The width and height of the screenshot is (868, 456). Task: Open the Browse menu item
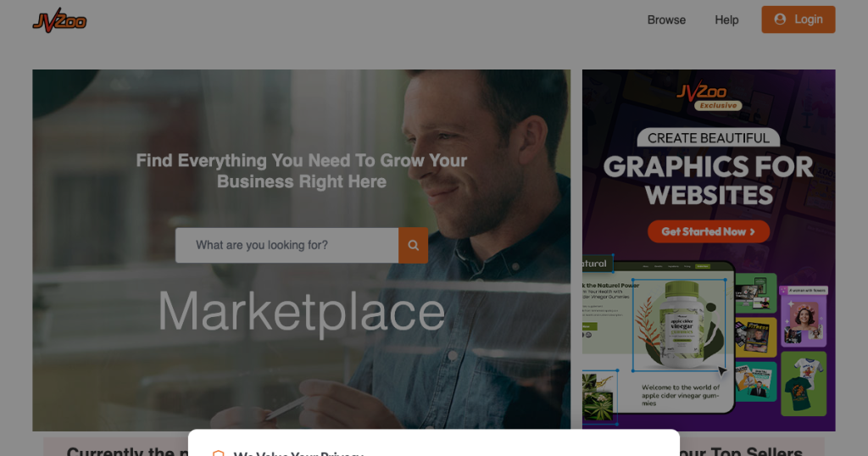666,20
